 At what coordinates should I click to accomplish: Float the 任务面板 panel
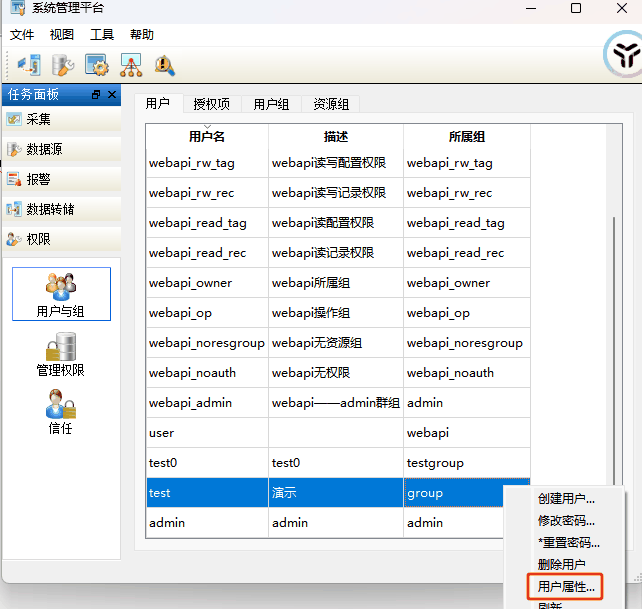(96, 95)
